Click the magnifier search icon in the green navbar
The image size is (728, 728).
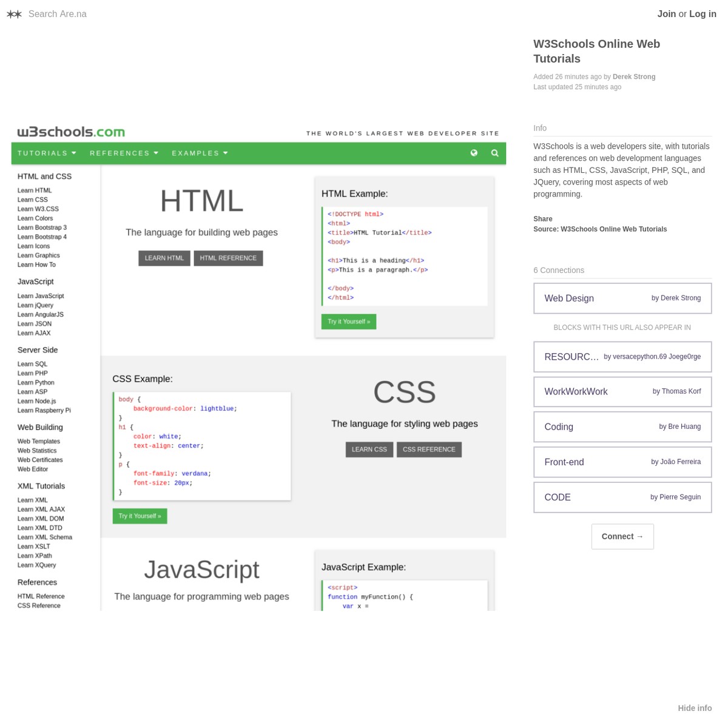click(x=494, y=153)
